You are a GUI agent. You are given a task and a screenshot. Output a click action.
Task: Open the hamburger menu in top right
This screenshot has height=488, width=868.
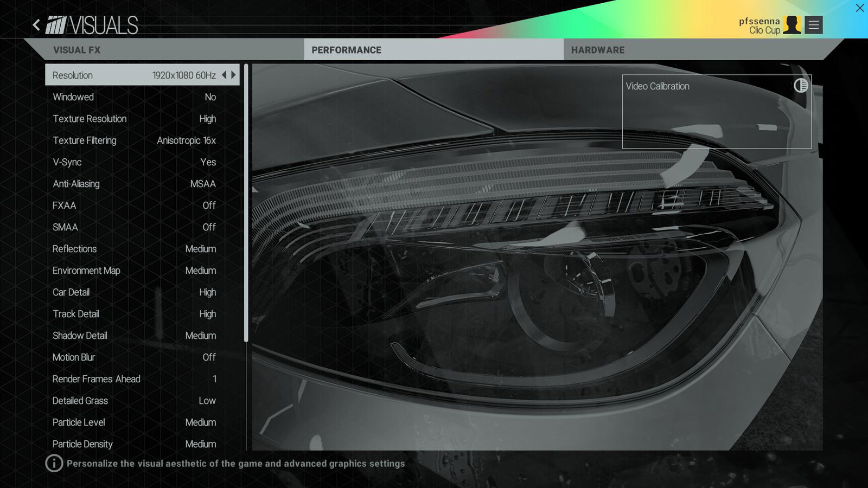click(813, 25)
